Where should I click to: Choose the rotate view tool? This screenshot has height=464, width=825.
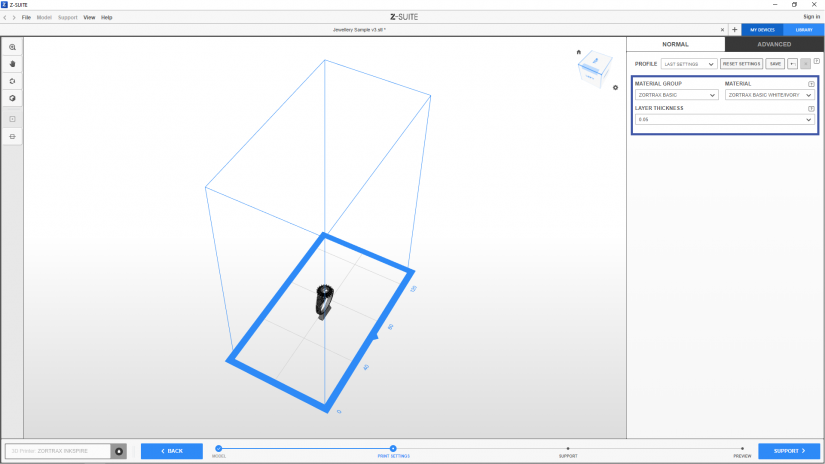click(12, 81)
